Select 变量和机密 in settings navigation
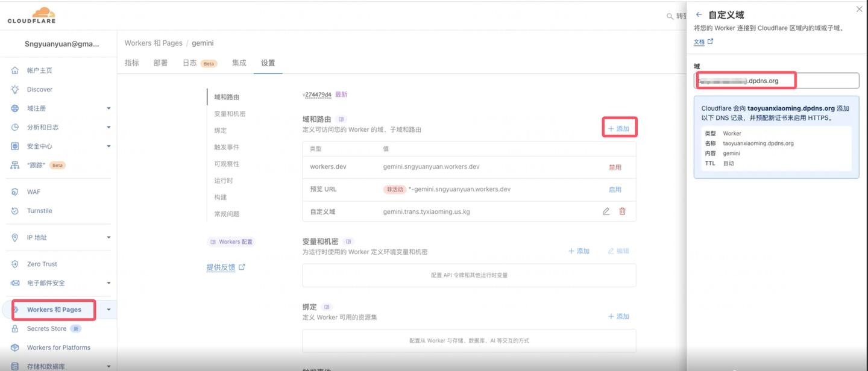 click(230, 114)
